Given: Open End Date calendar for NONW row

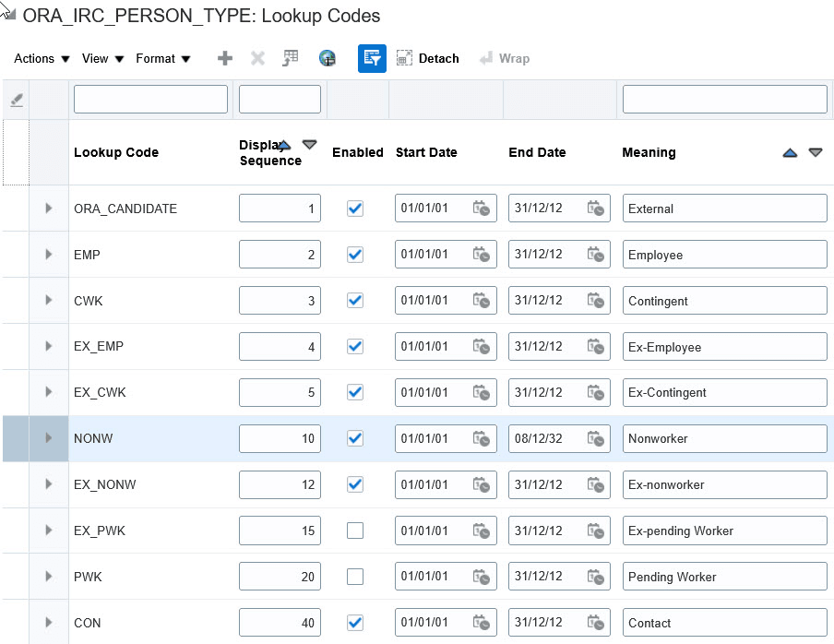Looking at the screenshot, I should [595, 439].
